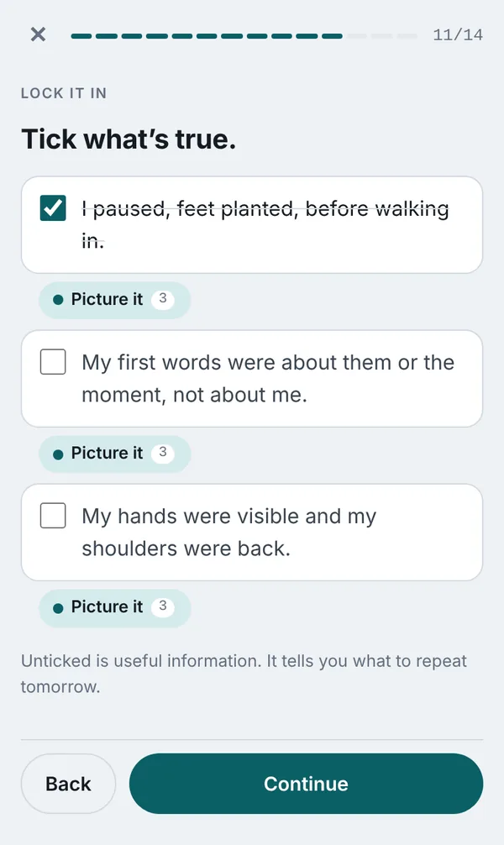Select the struck-through 'I paused, feet planted' text
This screenshot has height=845, width=504.
265,225
